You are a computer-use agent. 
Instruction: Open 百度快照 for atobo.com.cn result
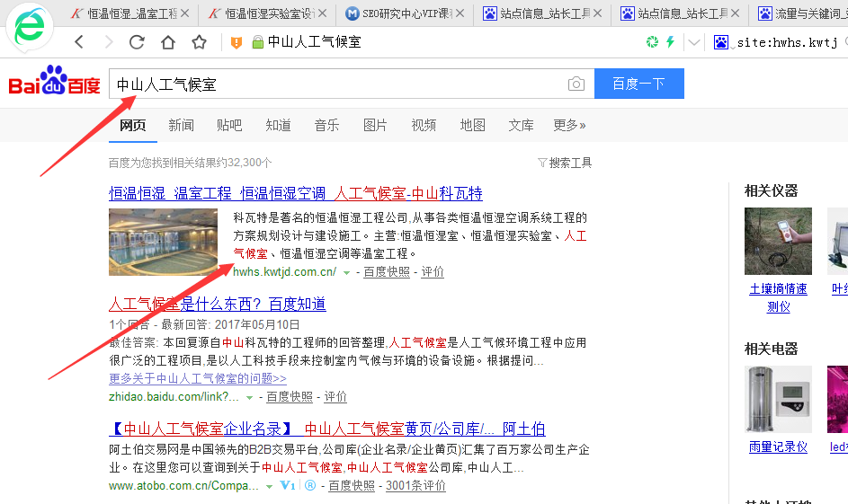click(352, 486)
